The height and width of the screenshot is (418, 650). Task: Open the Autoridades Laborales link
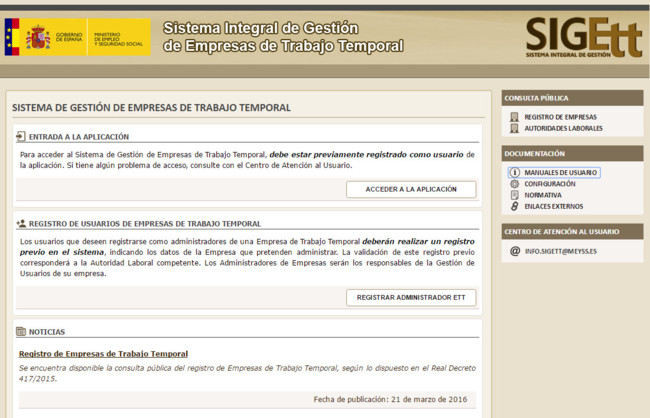(563, 128)
